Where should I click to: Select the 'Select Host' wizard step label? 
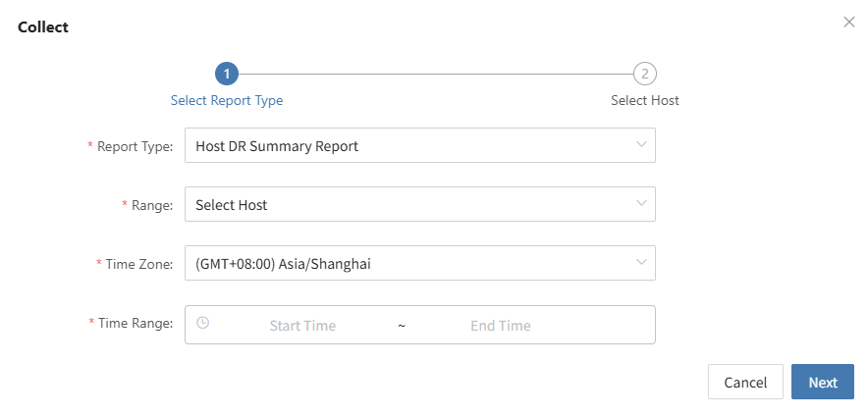(645, 101)
